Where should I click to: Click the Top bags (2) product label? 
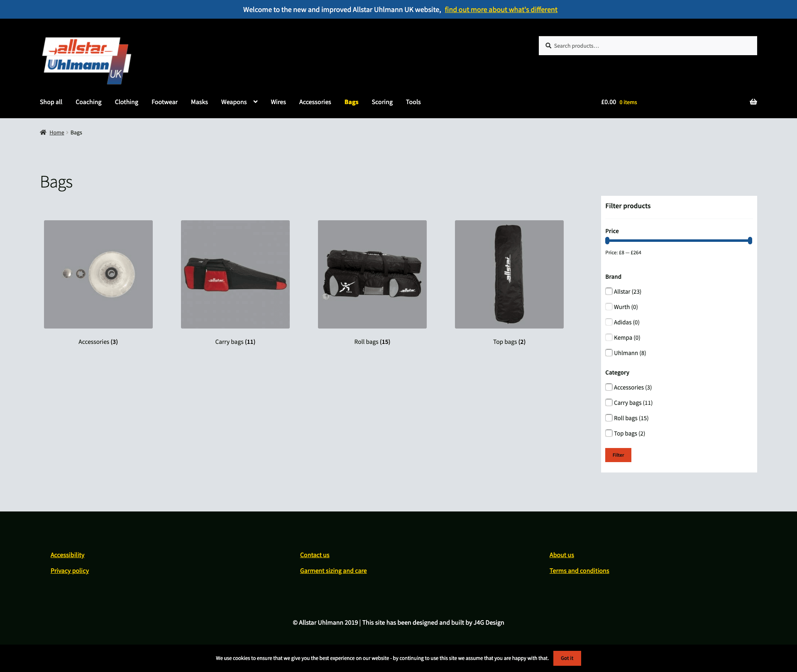[509, 342]
